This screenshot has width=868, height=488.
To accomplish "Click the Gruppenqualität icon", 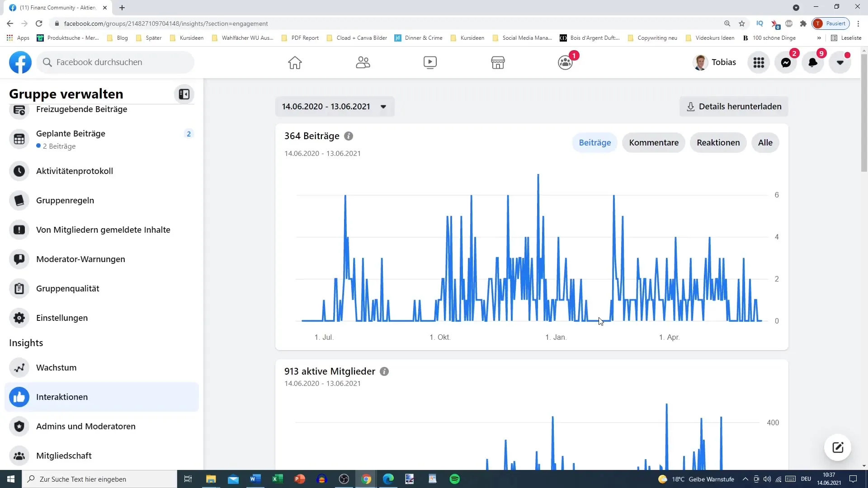I will pyautogui.click(x=20, y=288).
